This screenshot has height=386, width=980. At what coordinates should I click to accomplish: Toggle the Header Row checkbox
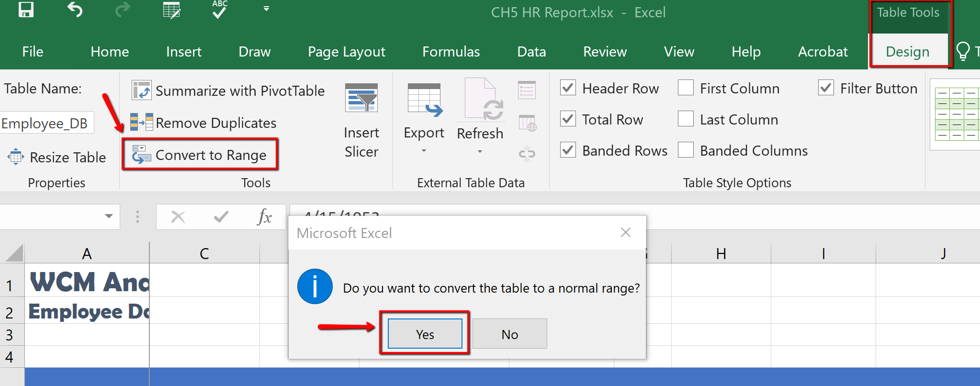click(568, 88)
